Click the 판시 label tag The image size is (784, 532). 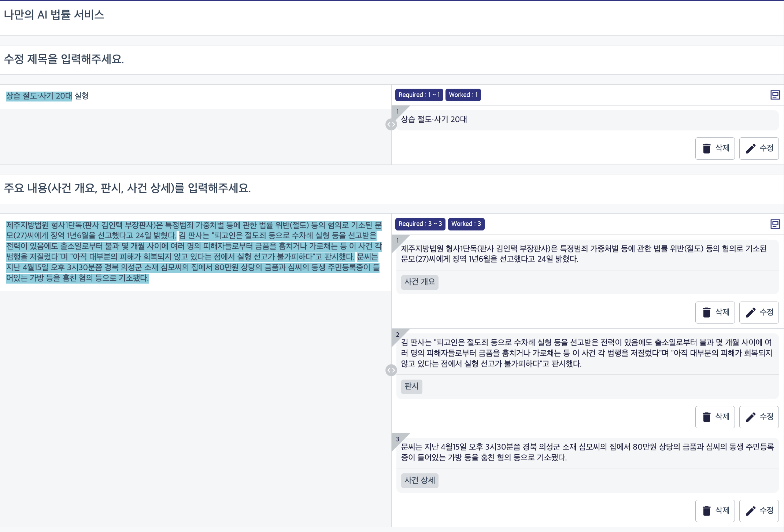[x=411, y=387]
